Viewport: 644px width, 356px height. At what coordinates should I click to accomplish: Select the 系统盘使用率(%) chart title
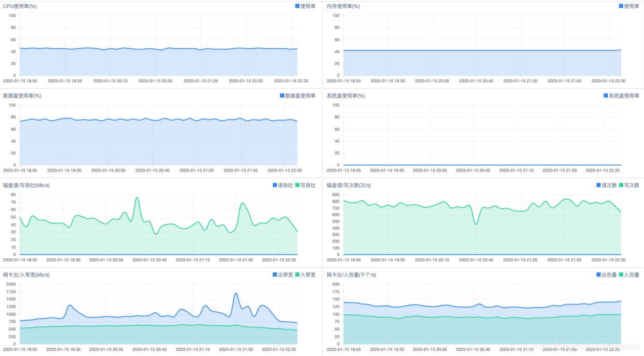pyautogui.click(x=346, y=96)
